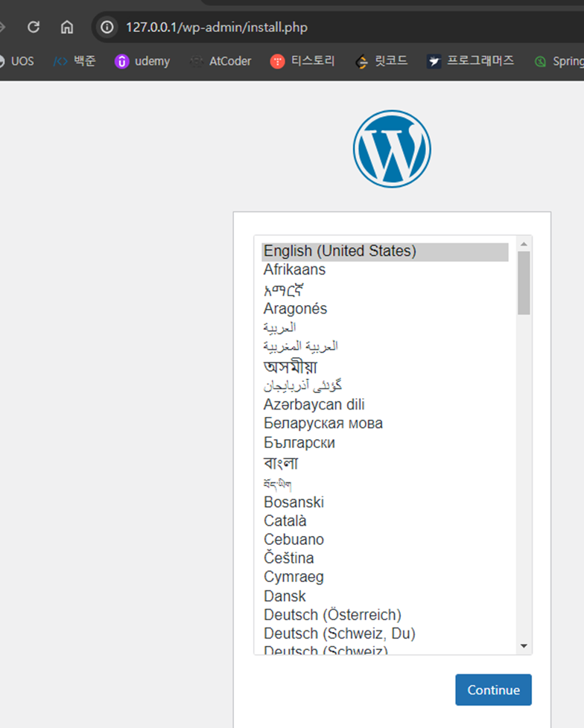Select English (United States) language

(384, 251)
